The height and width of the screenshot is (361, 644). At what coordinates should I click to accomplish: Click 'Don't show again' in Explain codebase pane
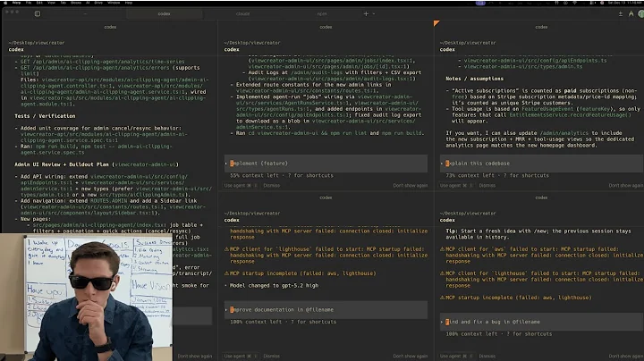click(625, 186)
